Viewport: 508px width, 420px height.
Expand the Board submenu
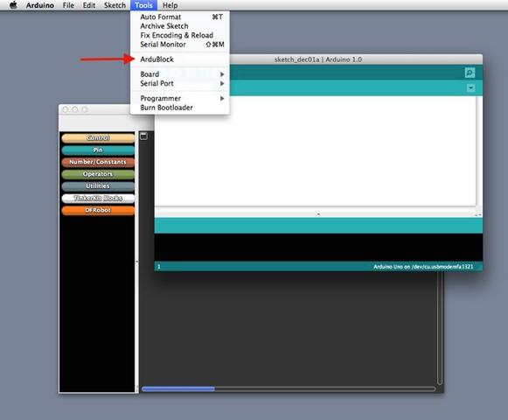pyautogui.click(x=180, y=74)
